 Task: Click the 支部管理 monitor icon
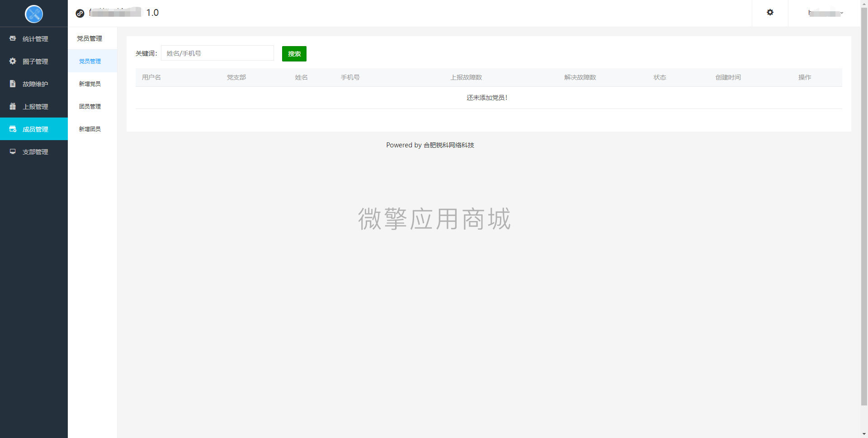tap(13, 151)
